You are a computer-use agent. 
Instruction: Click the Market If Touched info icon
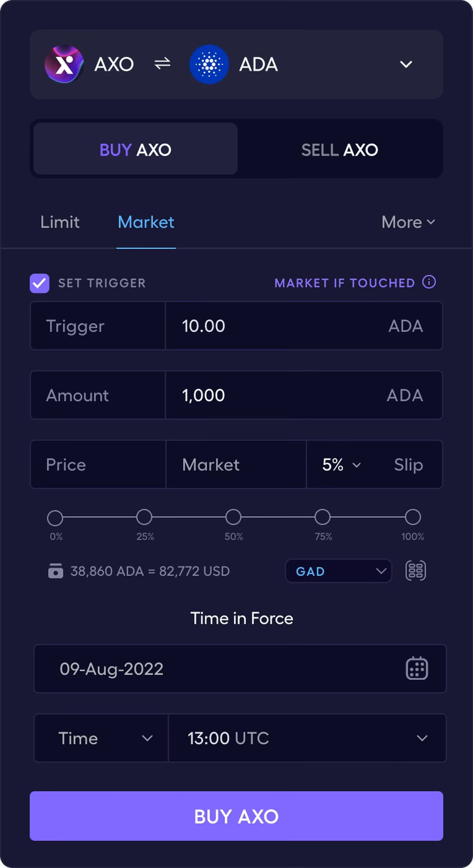point(429,282)
